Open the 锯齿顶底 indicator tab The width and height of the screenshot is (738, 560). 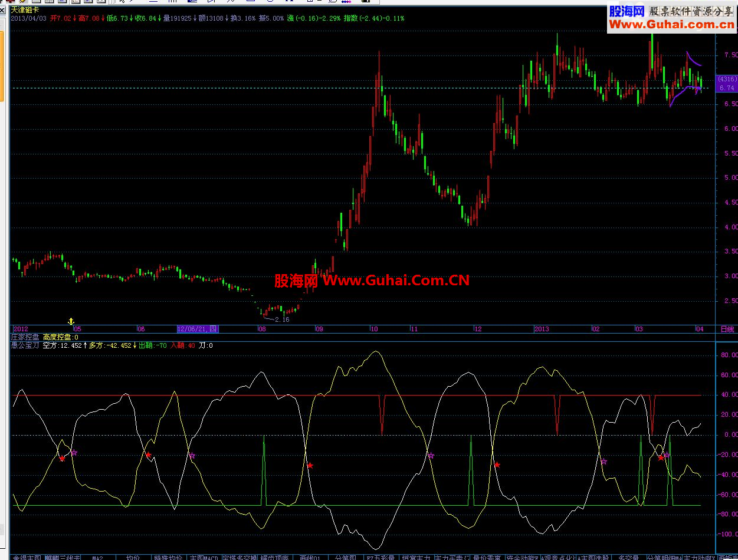[x=274, y=556]
